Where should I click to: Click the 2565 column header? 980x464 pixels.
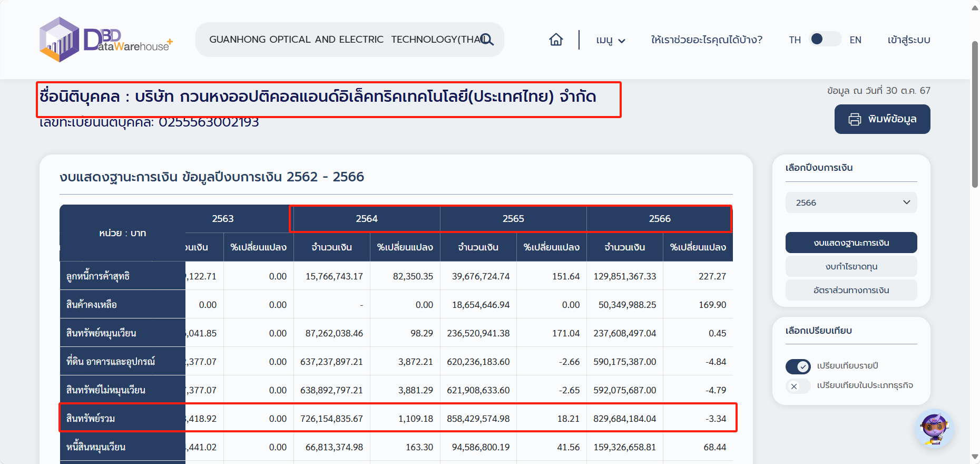point(513,219)
